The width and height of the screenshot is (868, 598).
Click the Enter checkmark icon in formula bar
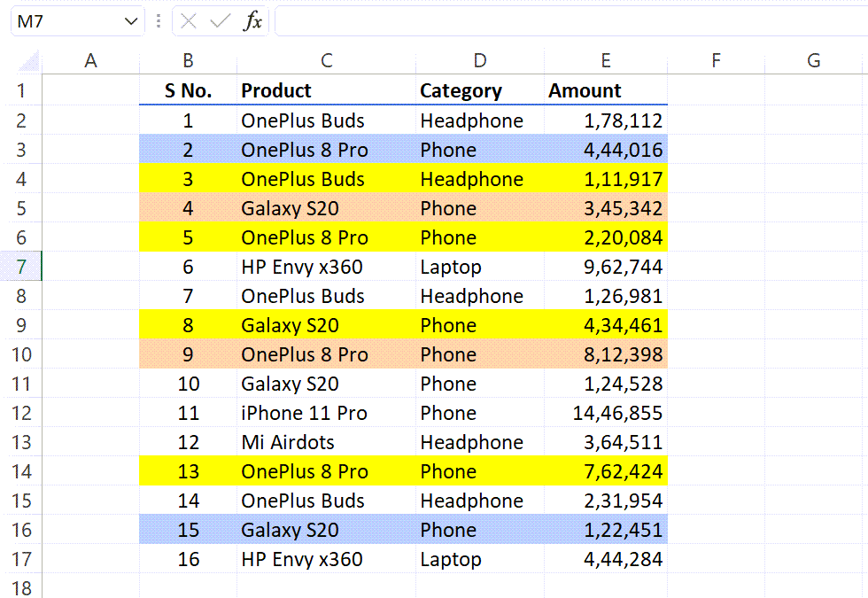click(220, 21)
